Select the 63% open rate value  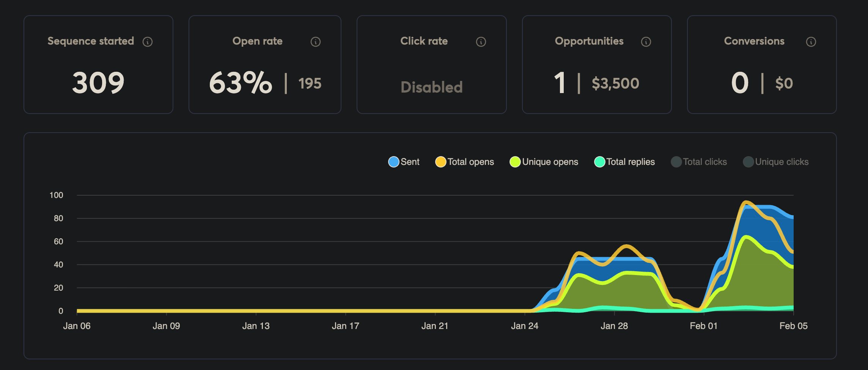click(241, 83)
